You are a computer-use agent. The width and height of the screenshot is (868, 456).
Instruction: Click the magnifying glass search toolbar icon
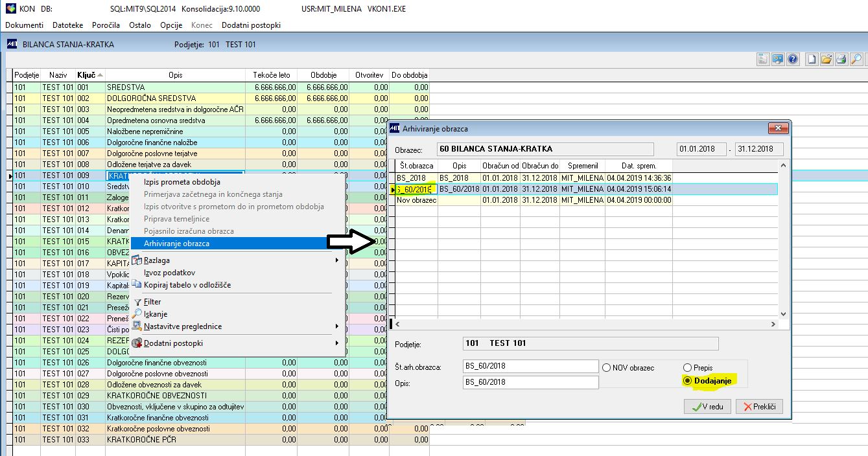pyautogui.click(x=856, y=60)
